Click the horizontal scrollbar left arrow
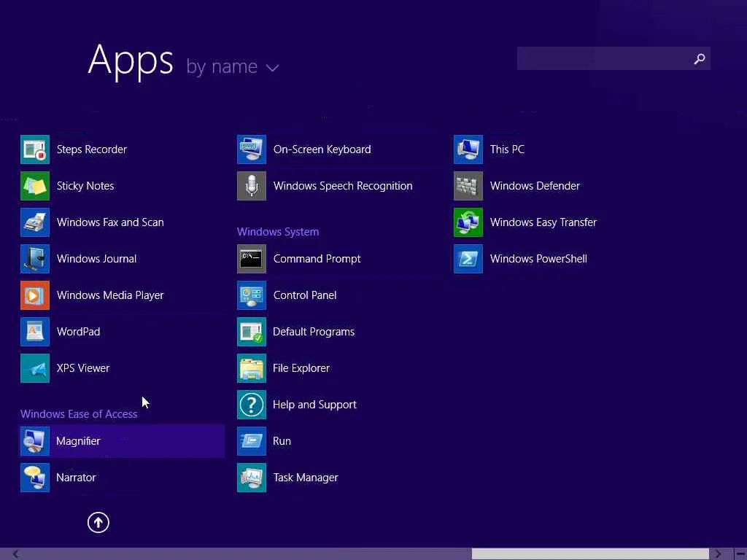 (x=16, y=554)
